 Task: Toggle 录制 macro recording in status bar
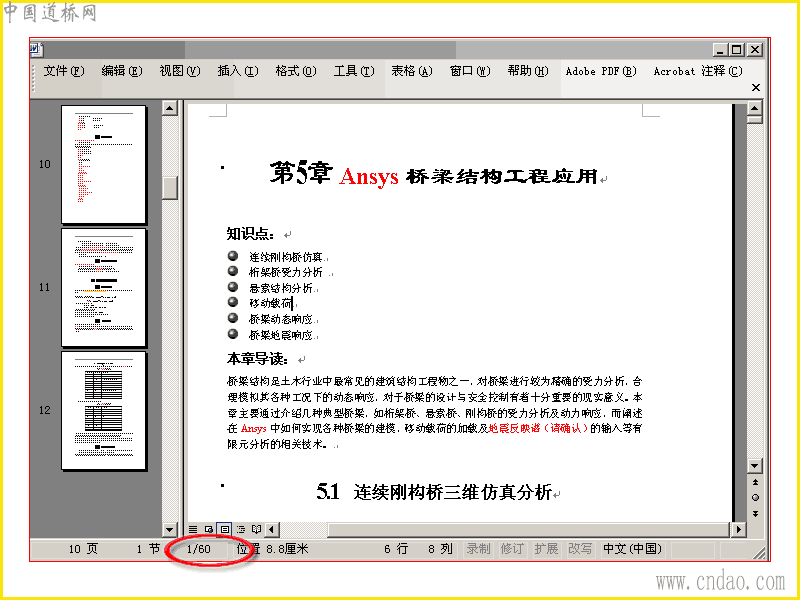point(478,549)
